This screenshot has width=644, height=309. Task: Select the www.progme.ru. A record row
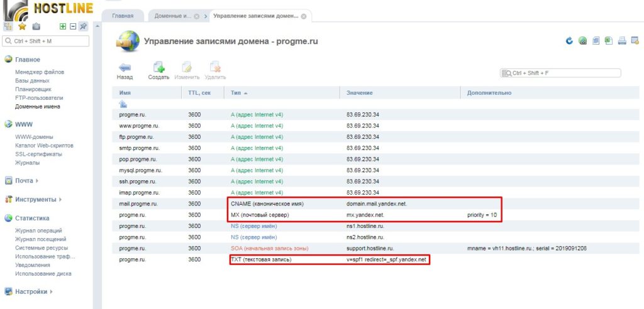click(x=376, y=126)
